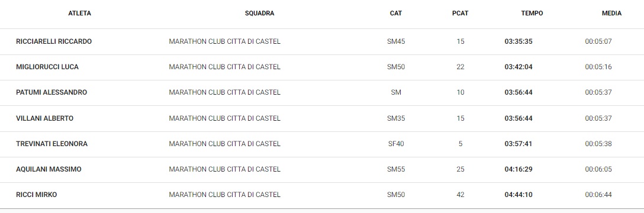644x213 pixels.
Task: Sort by the ATLETA column header
Action: click(x=79, y=13)
